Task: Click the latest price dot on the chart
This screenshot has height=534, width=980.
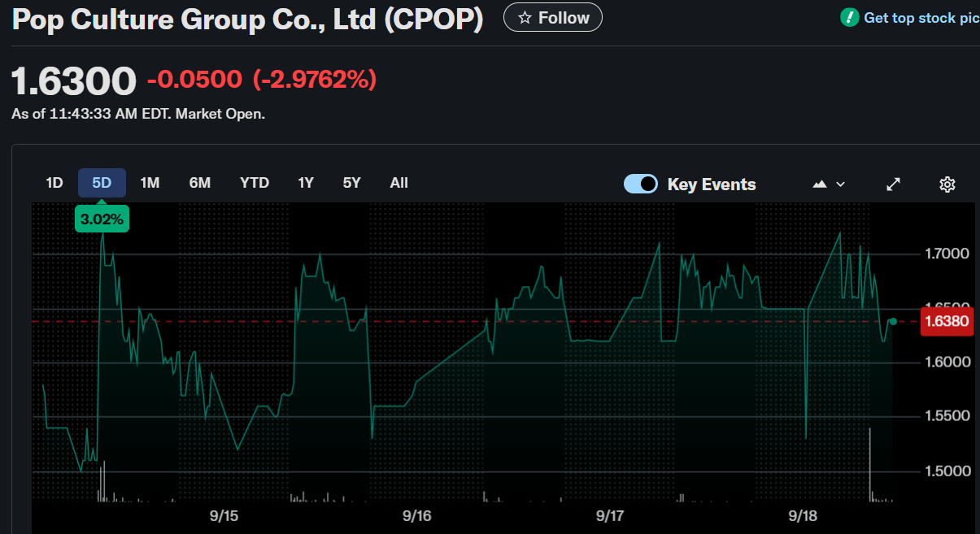Action: coord(893,322)
